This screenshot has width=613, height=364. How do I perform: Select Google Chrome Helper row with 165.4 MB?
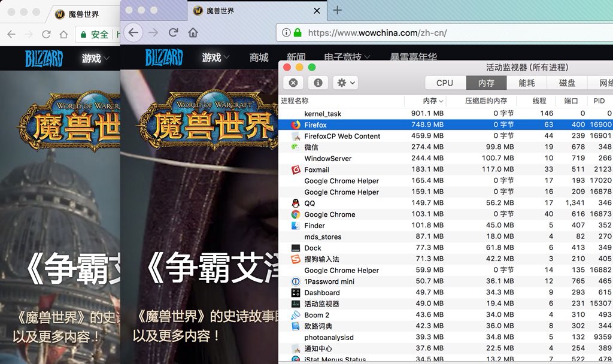(x=445, y=181)
